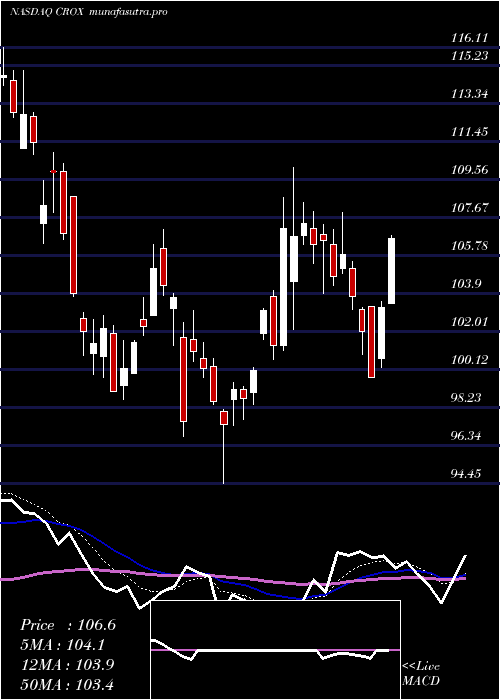Click the 96.34 price axis label

click(x=467, y=436)
